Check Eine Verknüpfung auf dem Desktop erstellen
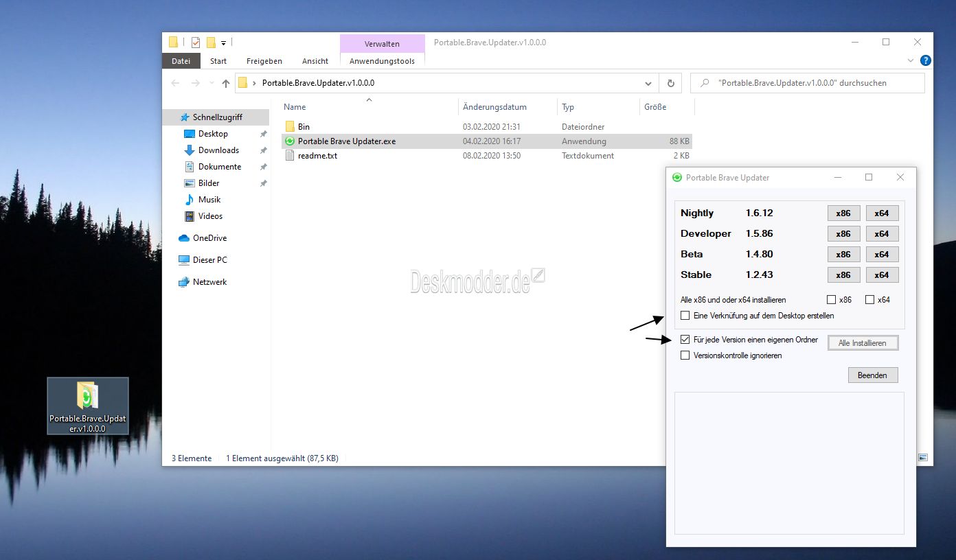Viewport: 956px width, 560px height. [685, 316]
